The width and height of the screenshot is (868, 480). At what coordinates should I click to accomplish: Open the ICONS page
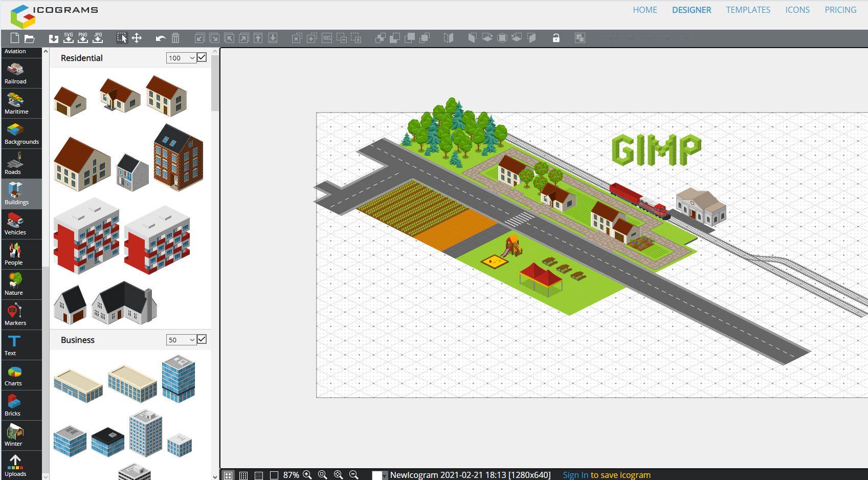tap(797, 10)
